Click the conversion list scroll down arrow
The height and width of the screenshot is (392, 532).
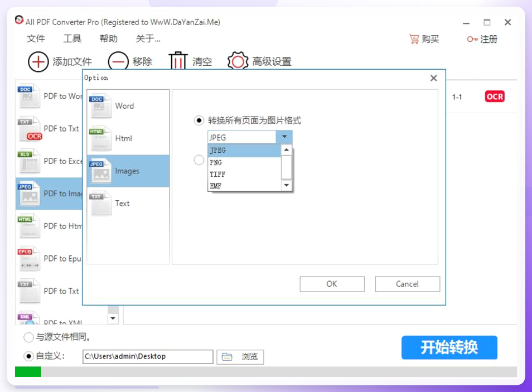click(x=113, y=318)
